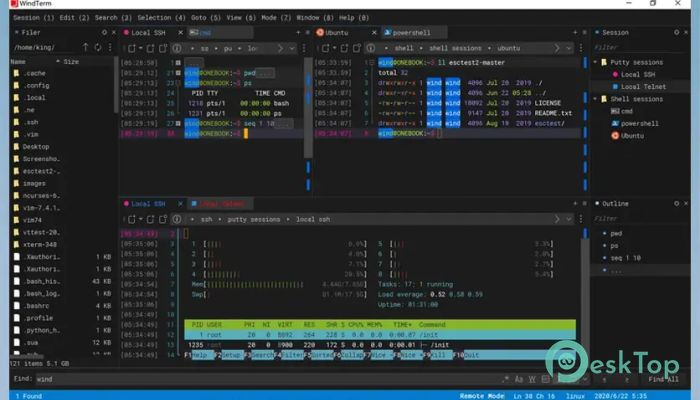Viewport: 700px width, 400px height.
Task: Toggle fold marker beside seq 1 10 line
Action: (178, 123)
